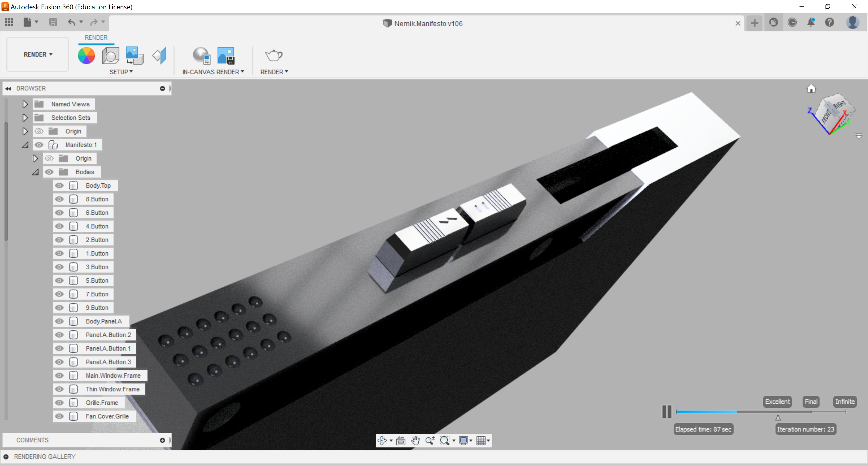Open the SETUP dropdown menu

121,72
